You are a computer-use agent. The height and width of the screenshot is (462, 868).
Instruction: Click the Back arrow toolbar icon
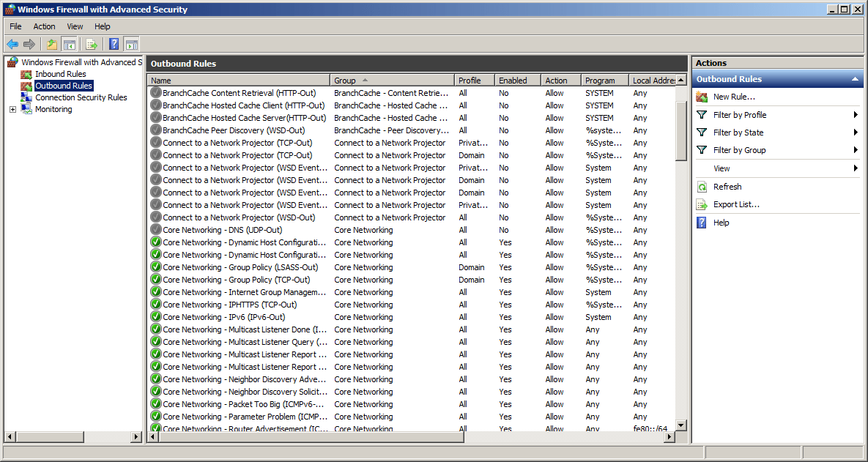[x=12, y=44]
